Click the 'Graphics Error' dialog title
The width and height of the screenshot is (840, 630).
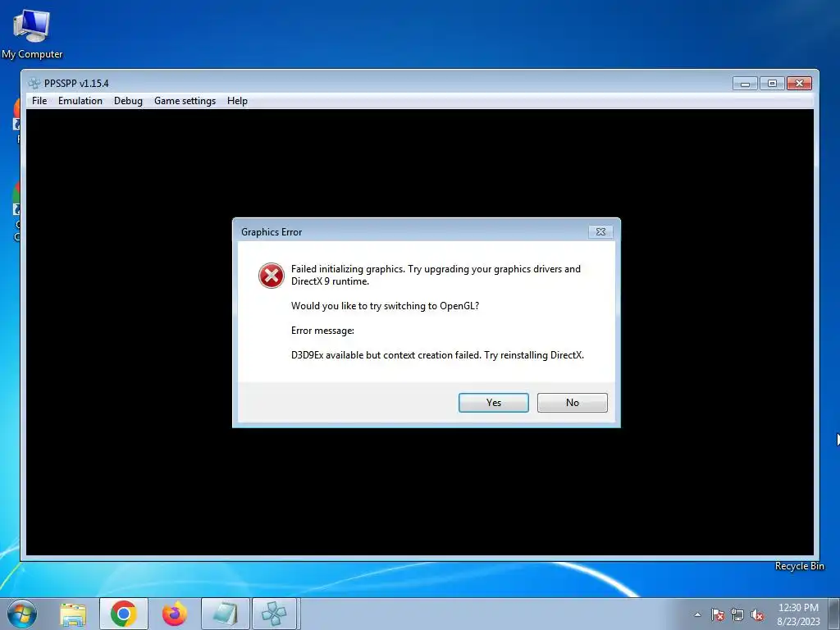[x=272, y=232]
